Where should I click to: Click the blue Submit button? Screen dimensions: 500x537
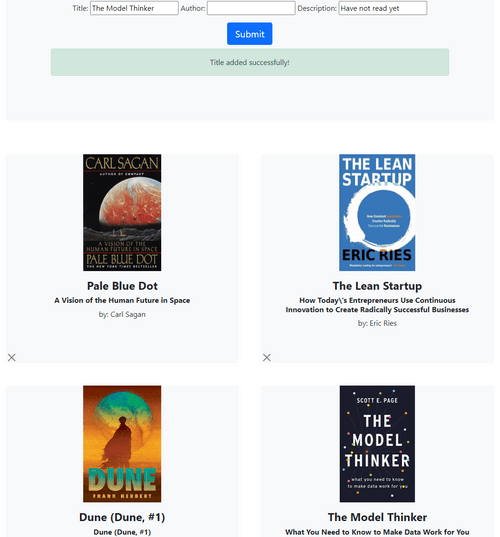point(250,34)
